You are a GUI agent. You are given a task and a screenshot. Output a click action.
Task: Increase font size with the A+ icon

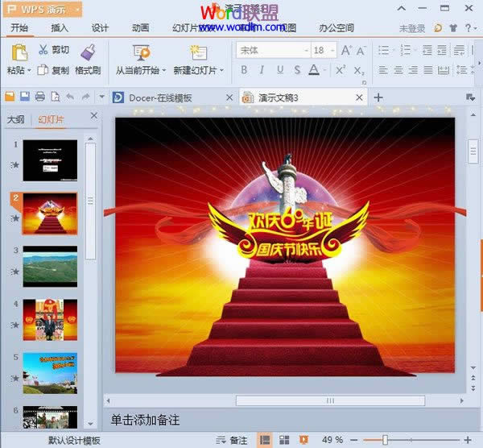pyautogui.click(x=346, y=50)
